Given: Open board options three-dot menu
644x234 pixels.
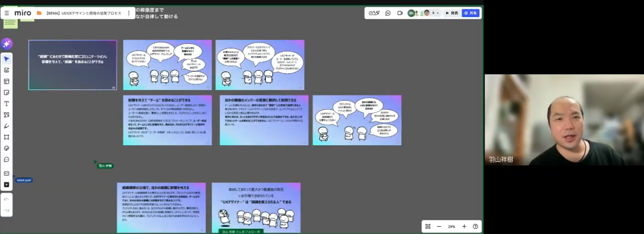Looking at the screenshot, I should (129, 13).
